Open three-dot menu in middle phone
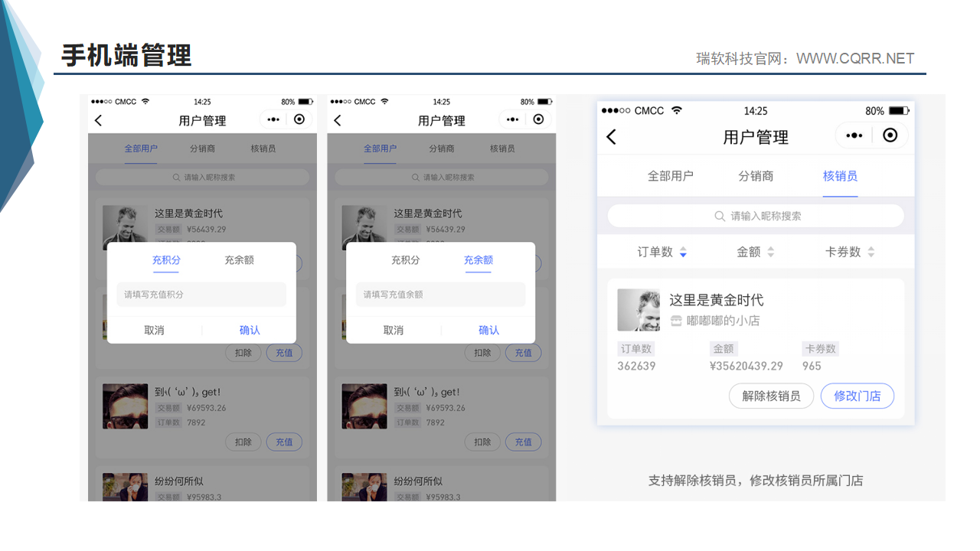Viewport: 980px width, 551px height. [x=513, y=119]
